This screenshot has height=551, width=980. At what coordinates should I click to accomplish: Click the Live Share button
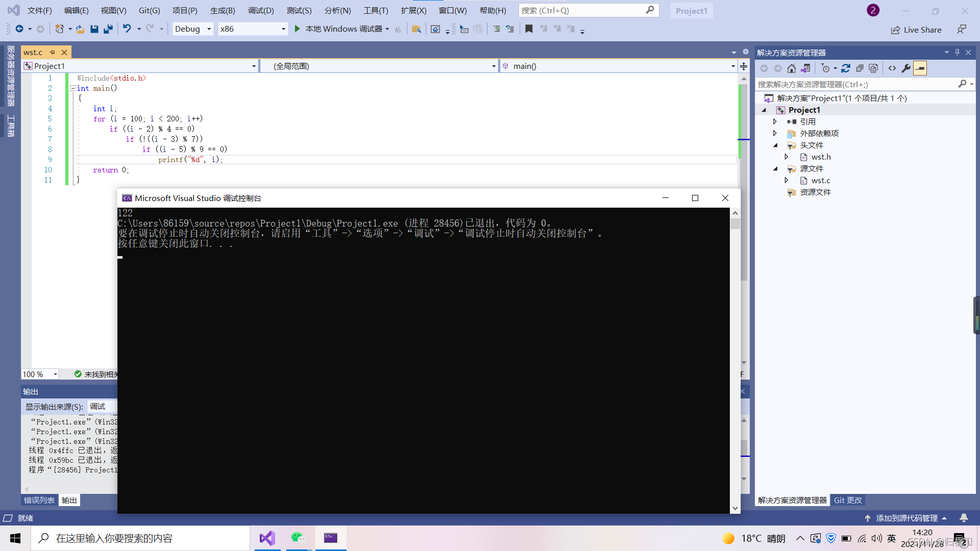point(916,30)
